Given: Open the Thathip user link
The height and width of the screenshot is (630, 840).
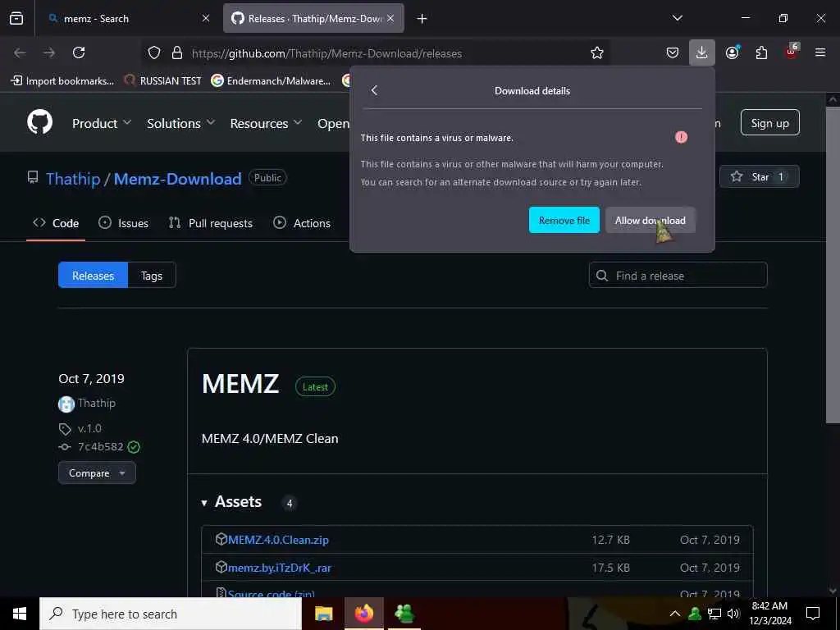Looking at the screenshot, I should 73,178.
